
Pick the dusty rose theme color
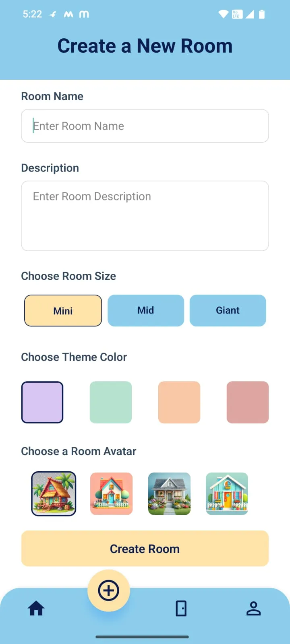(248, 402)
